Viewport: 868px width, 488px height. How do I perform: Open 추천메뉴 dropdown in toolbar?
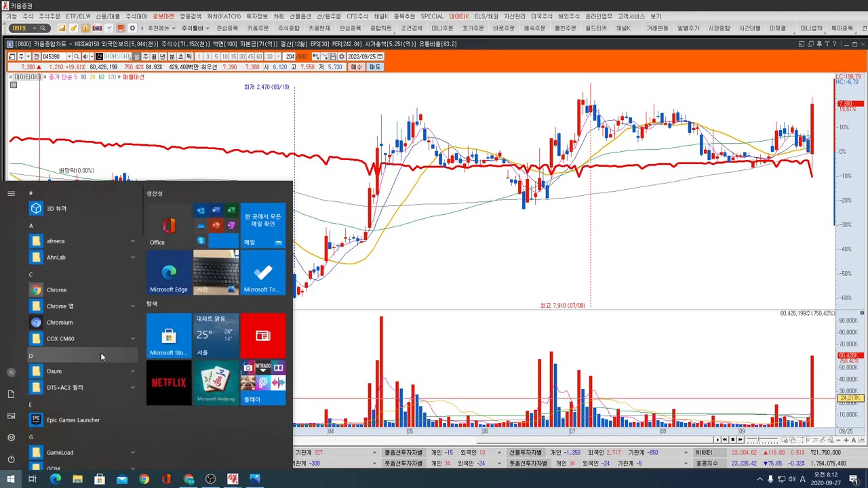click(x=160, y=28)
